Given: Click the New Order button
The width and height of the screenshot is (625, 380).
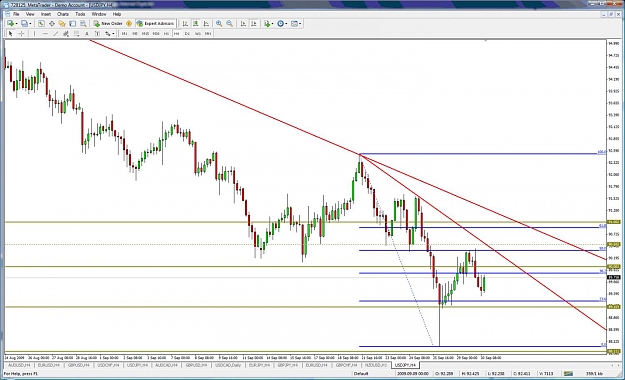Looking at the screenshot, I should 108,24.
